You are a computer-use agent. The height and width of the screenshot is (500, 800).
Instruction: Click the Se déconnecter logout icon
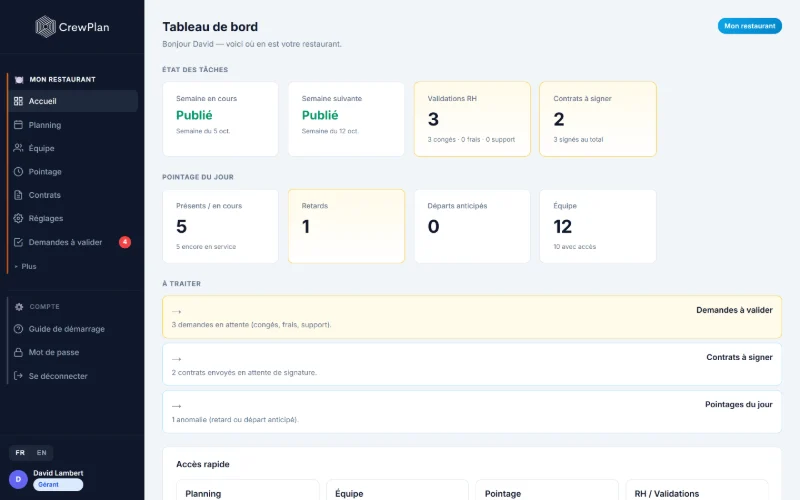pyautogui.click(x=18, y=376)
